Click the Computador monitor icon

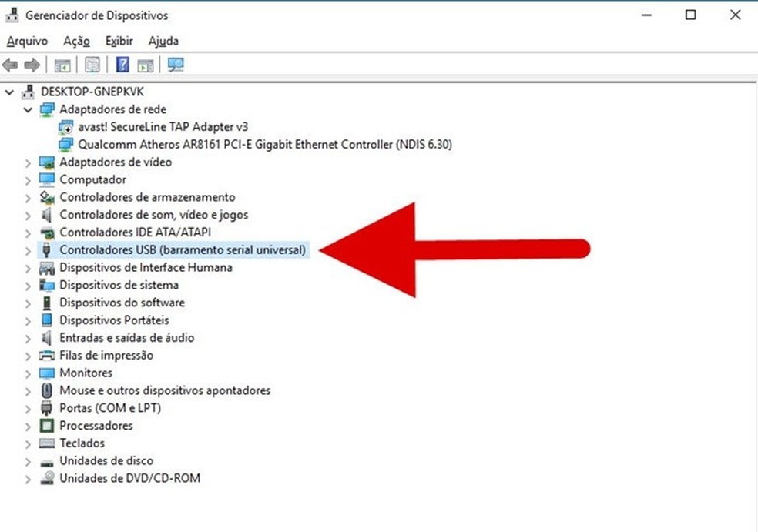[47, 179]
